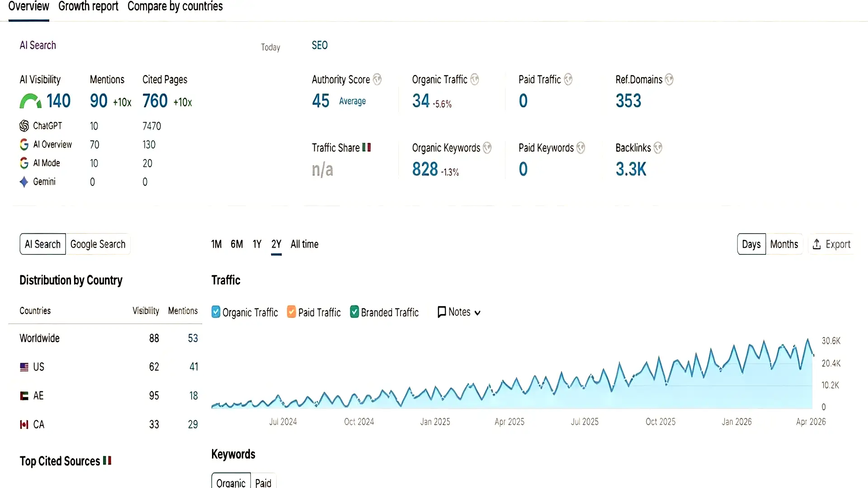Click the AI Visibility gauge icon

[30, 101]
